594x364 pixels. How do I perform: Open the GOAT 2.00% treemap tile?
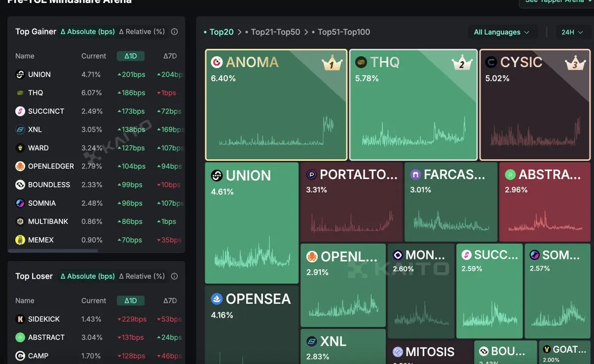coord(565,352)
